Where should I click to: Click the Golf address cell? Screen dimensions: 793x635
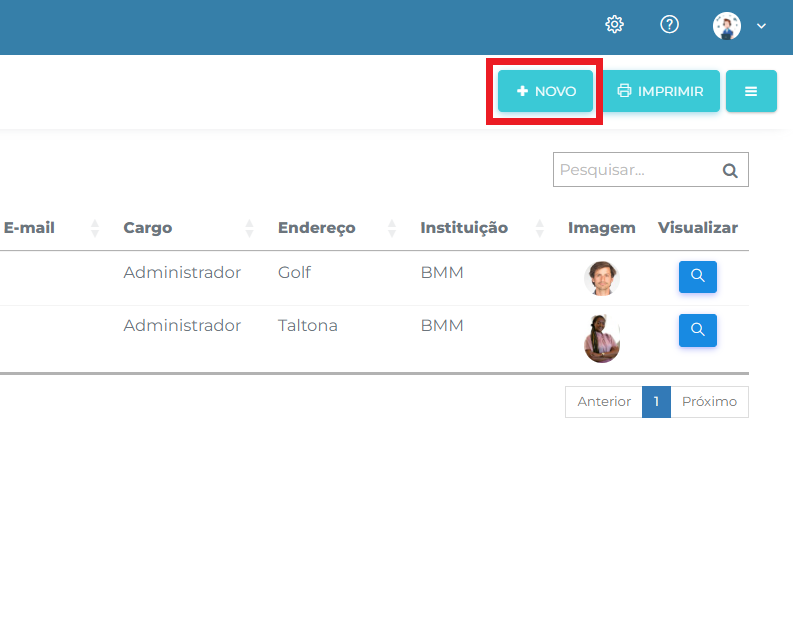pos(294,273)
